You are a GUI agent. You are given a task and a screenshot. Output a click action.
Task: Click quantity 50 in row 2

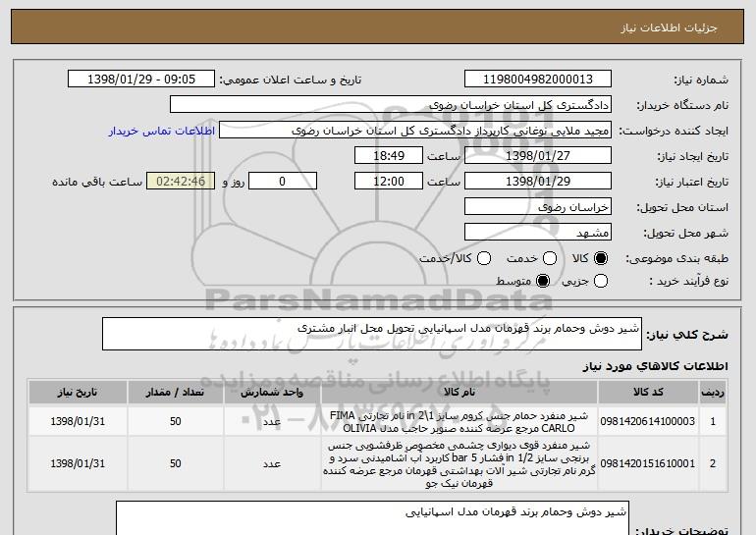[175, 463]
